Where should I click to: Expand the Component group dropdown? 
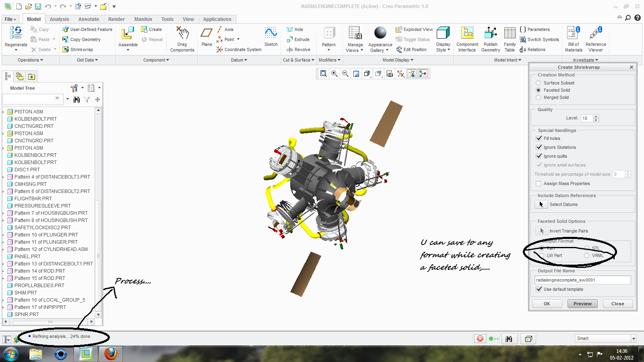click(x=156, y=60)
